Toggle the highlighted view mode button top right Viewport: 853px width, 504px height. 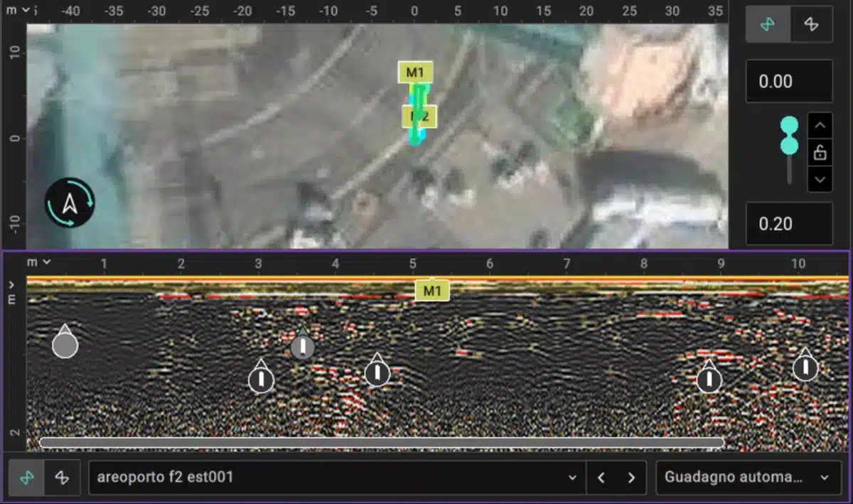[767, 24]
